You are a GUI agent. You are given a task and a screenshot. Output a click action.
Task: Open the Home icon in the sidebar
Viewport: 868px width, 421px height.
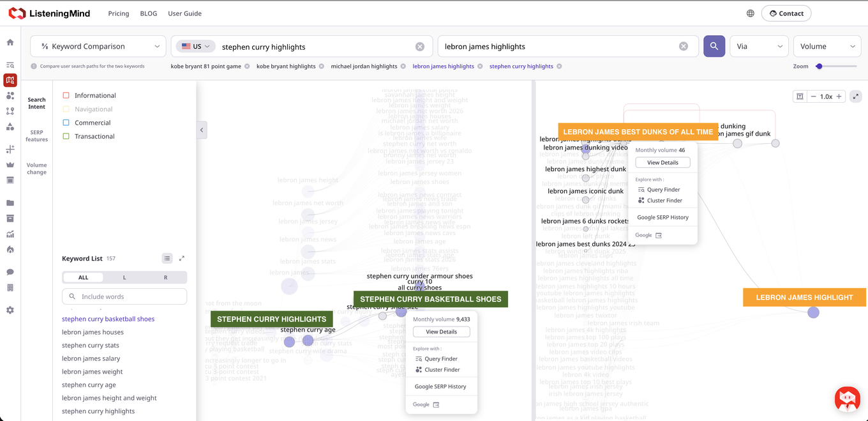tap(10, 42)
